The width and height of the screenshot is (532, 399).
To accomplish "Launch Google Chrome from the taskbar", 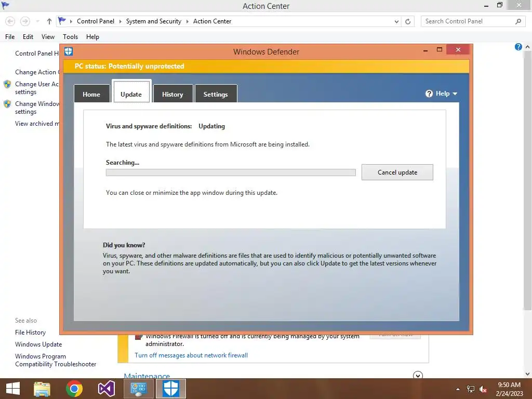I will click(x=74, y=389).
